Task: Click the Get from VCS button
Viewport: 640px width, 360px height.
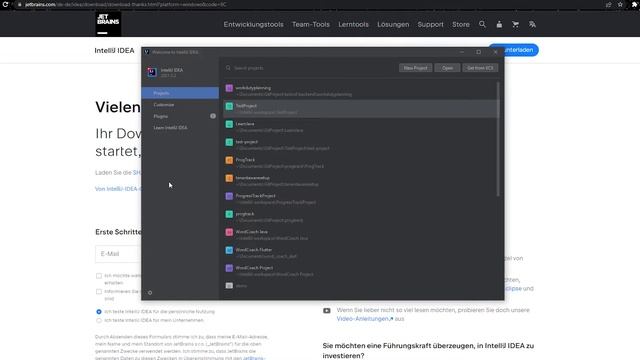Action: (480, 68)
